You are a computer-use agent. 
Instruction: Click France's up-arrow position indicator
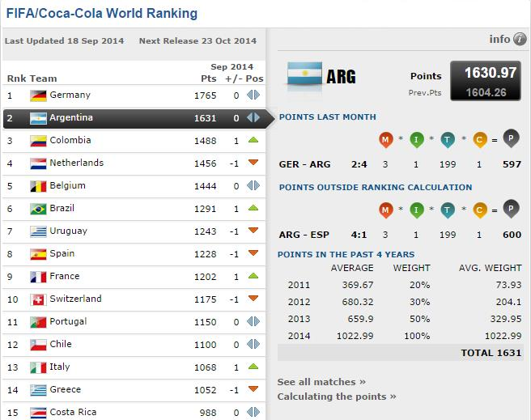coord(253,276)
